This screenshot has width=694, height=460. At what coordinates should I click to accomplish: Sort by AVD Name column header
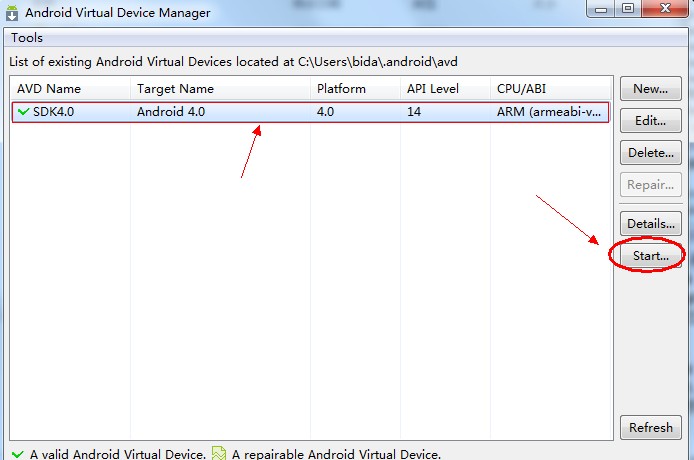(70, 89)
